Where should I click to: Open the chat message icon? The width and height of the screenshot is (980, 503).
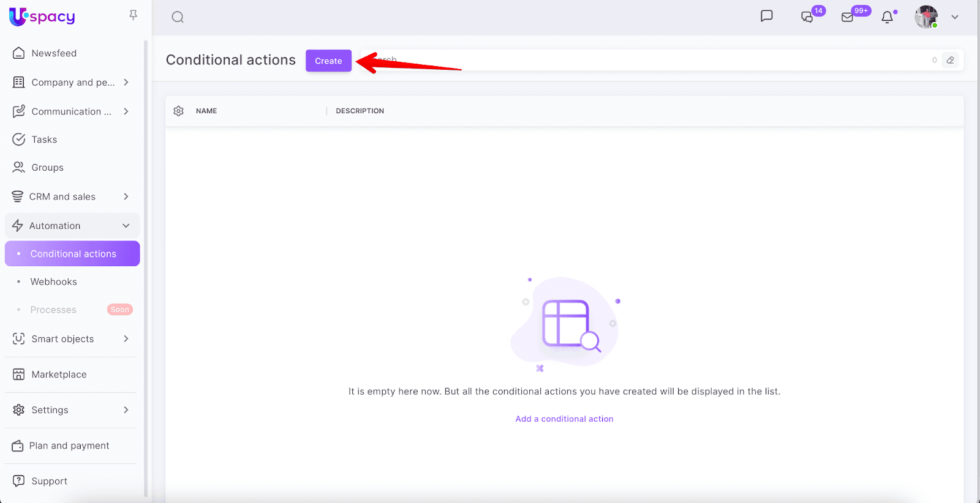766,17
